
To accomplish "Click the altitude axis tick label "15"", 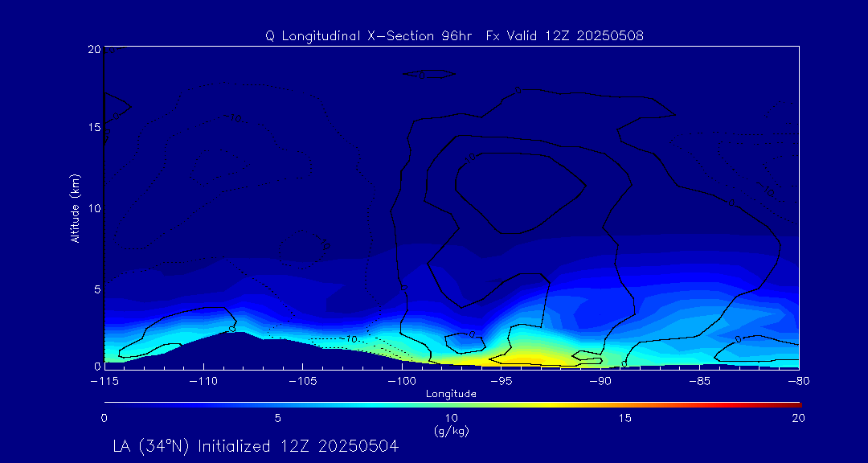I will pos(93,127).
